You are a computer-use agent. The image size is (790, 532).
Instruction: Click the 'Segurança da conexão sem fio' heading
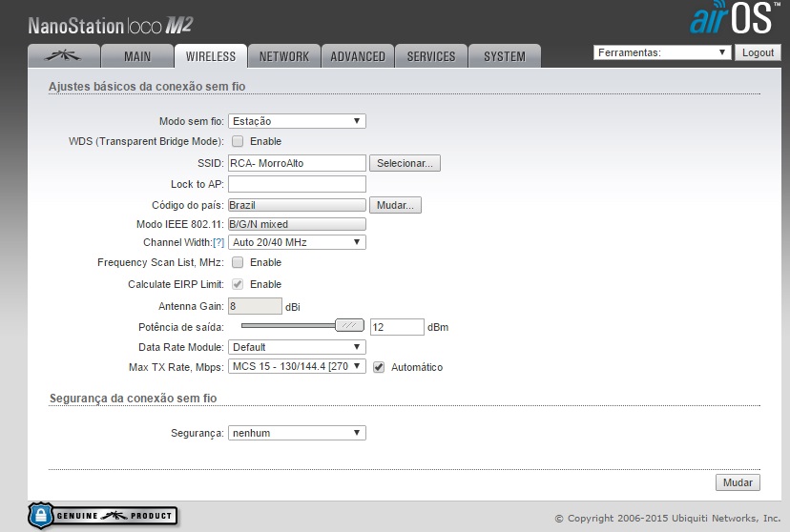[x=133, y=399]
